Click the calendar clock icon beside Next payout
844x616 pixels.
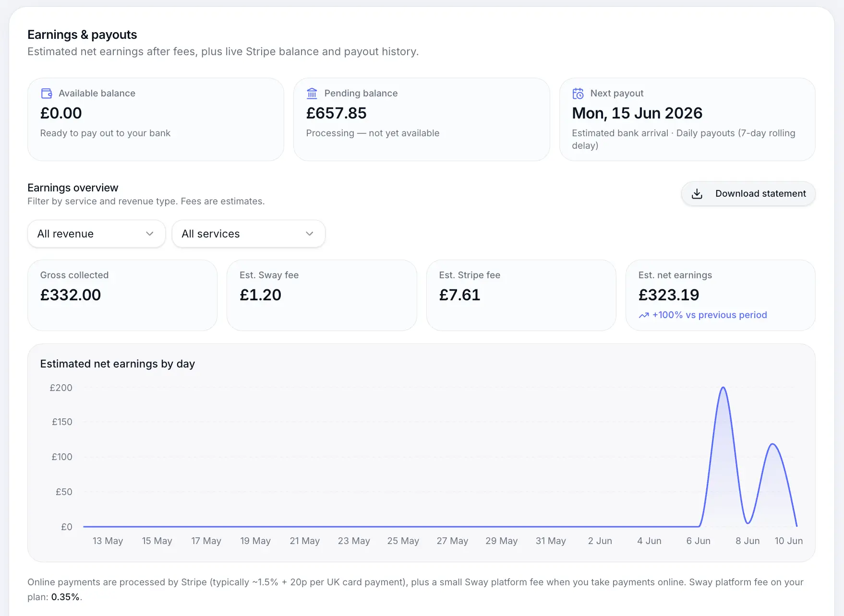click(x=578, y=93)
